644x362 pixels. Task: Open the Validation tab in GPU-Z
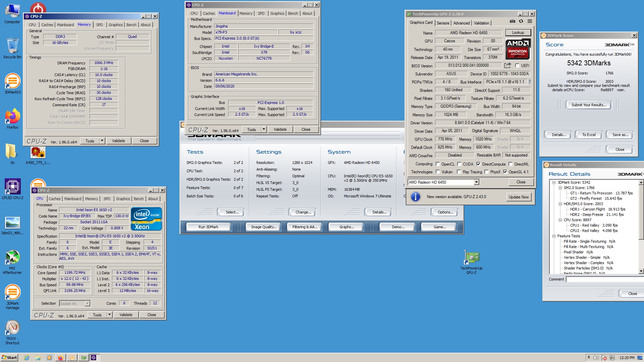coord(481,23)
